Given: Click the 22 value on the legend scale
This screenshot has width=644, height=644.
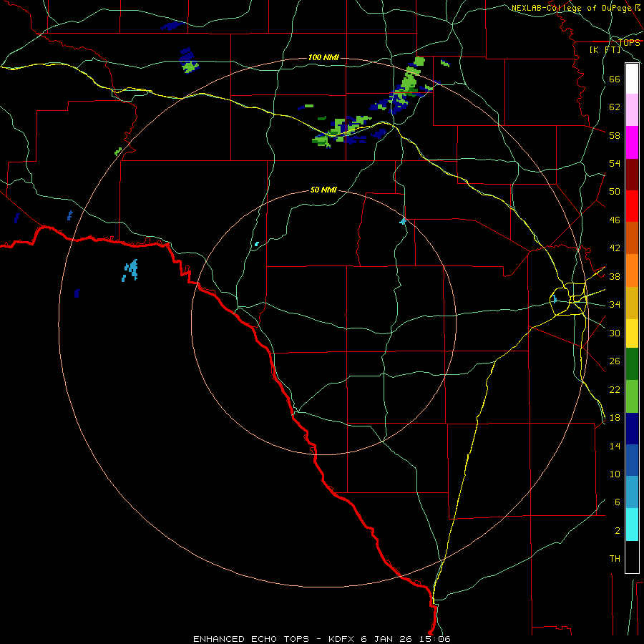Looking at the screenshot, I should [x=615, y=389].
